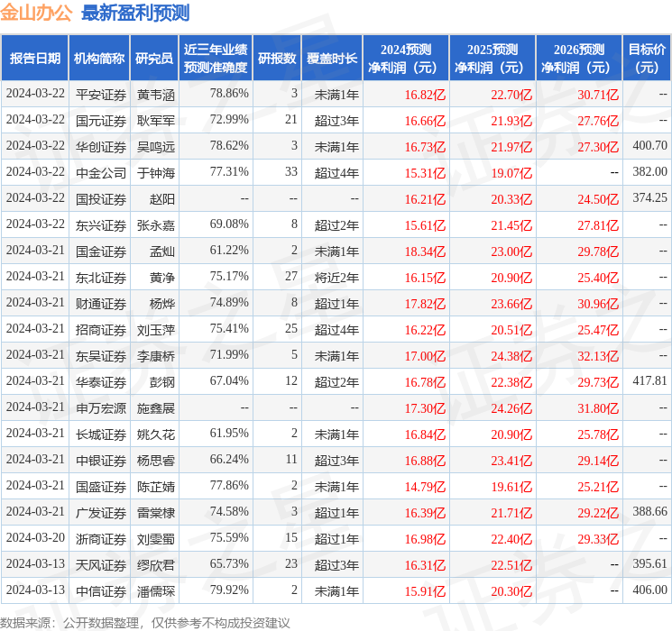Click analyst name 吴鸣远
The width and height of the screenshot is (672, 631).
click(x=155, y=147)
